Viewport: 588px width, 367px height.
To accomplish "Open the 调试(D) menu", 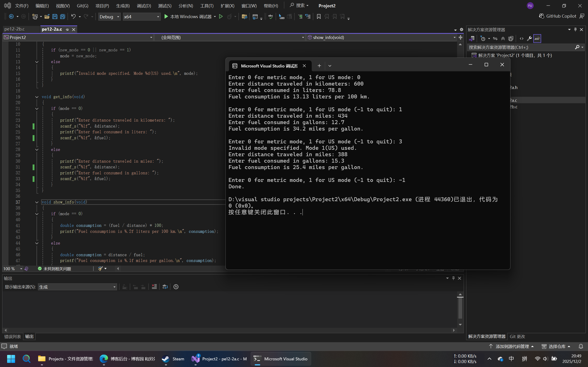I will (144, 6).
